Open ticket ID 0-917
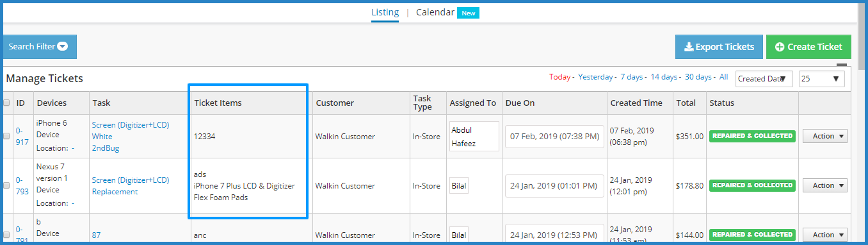The width and height of the screenshot is (868, 245). 22,136
